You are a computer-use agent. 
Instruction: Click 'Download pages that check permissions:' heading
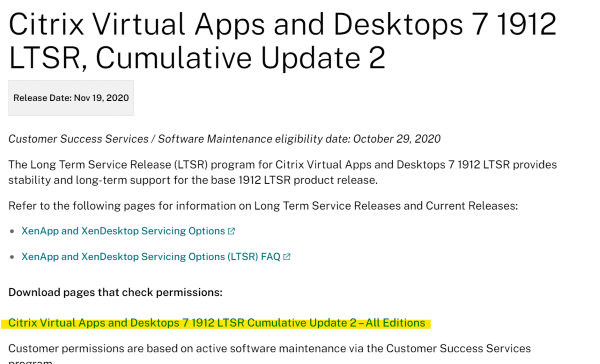coord(115,292)
